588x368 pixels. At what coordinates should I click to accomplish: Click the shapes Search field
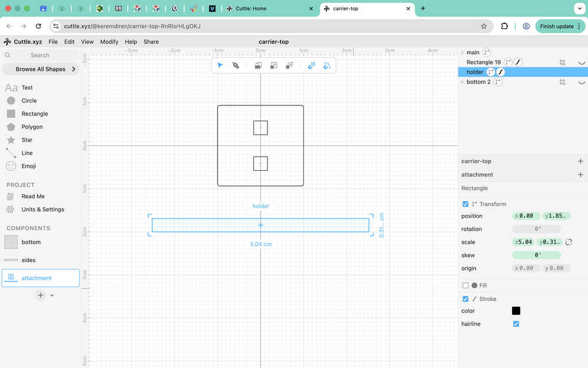pyautogui.click(x=40, y=55)
